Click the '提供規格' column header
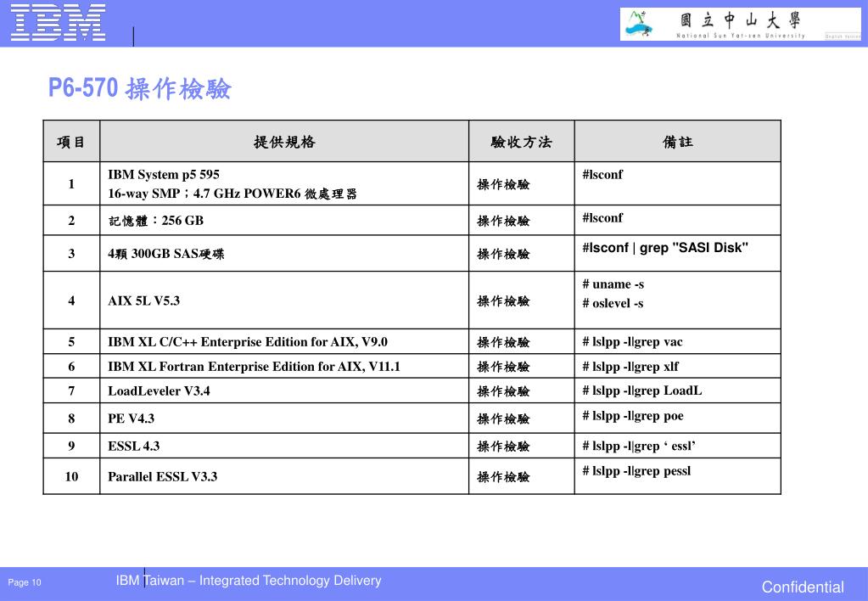 (x=284, y=142)
